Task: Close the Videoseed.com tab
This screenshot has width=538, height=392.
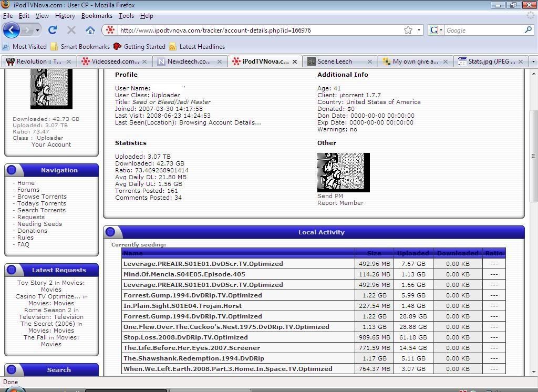Action: click(x=144, y=61)
